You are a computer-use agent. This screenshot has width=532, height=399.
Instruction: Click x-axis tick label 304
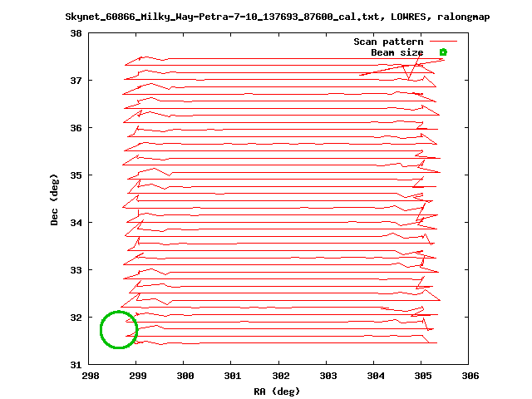(376, 376)
